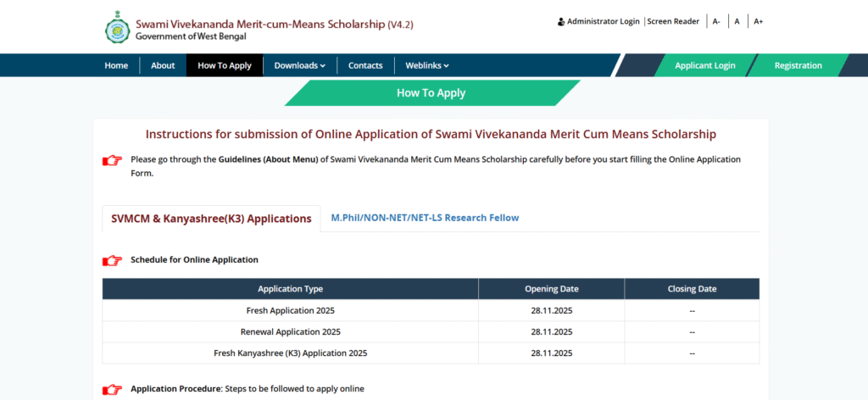Screen dimensions: 868x400
Task: Click the Schedule for Online Application heading
Action: [x=194, y=259]
